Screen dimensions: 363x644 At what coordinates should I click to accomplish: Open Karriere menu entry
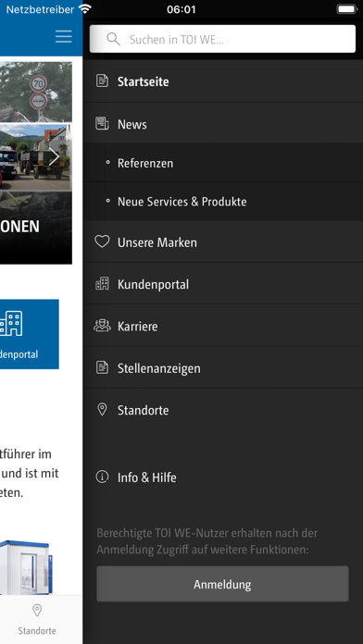(223, 326)
